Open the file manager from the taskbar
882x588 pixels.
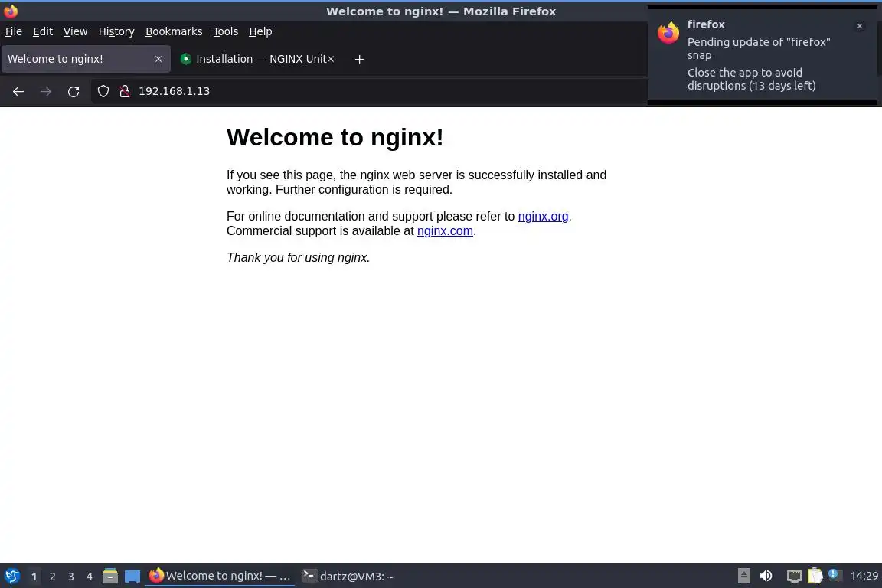[x=109, y=576]
